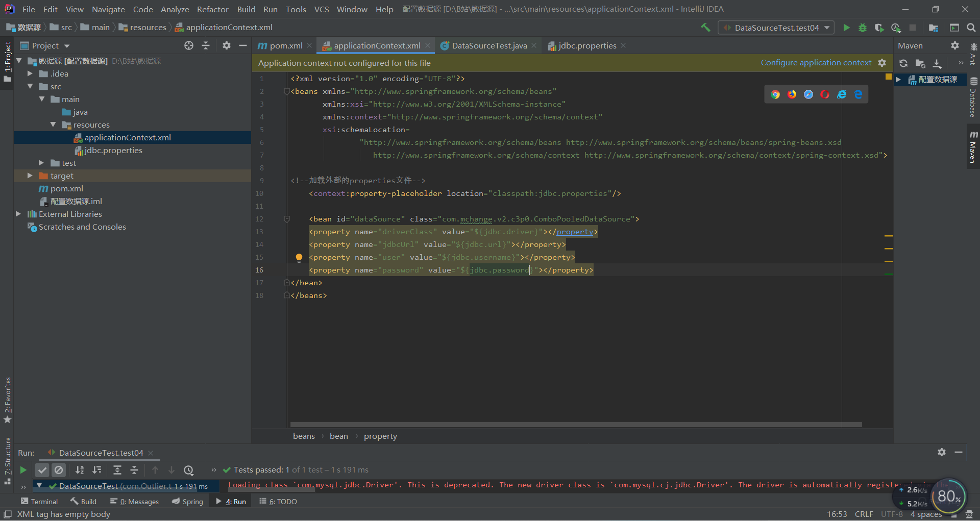
Task: Open in Safari browser icon
Action: pos(808,94)
